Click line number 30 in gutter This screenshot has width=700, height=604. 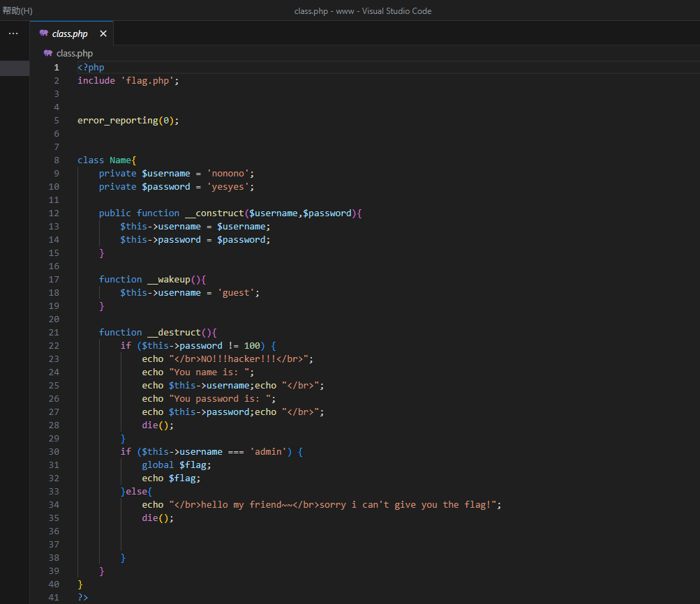[54, 451]
